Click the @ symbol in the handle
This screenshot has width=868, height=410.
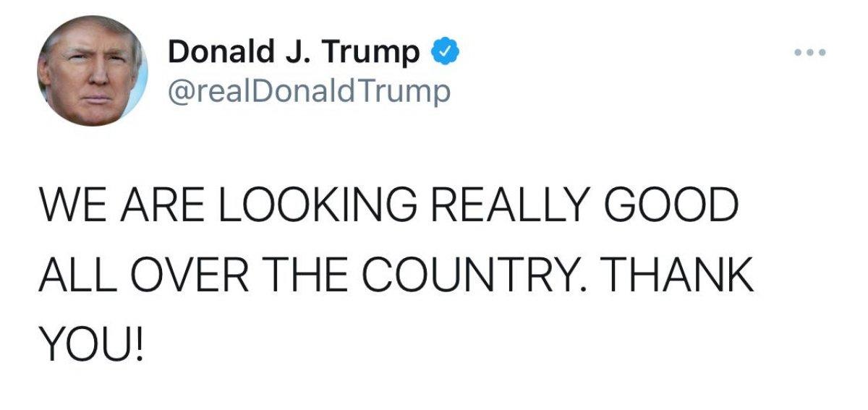(179, 93)
